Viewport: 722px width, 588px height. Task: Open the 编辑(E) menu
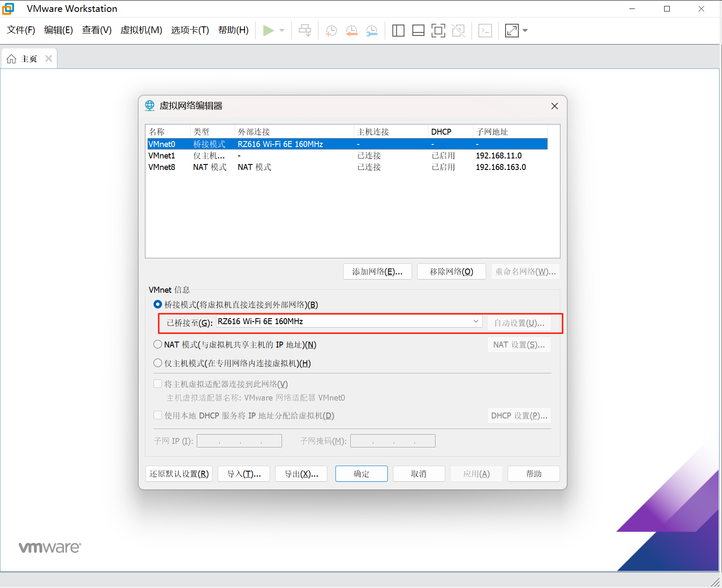click(58, 30)
